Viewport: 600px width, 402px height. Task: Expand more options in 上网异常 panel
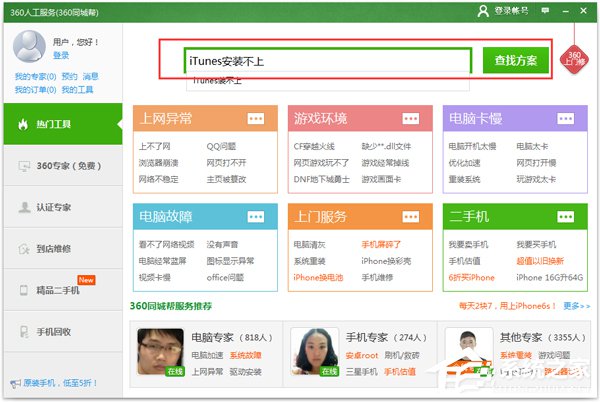256,119
